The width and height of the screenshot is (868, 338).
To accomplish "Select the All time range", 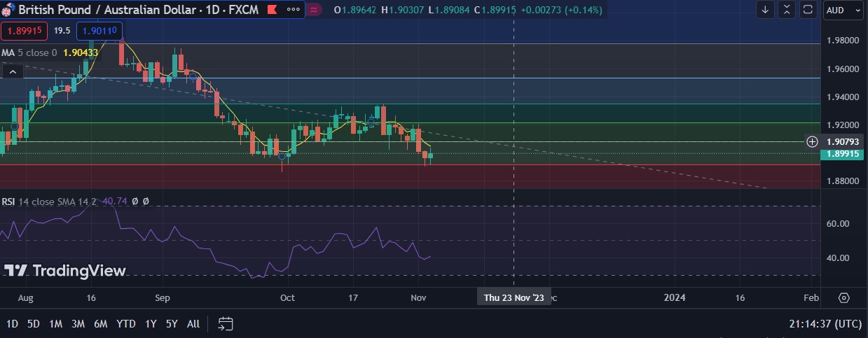I will [x=193, y=323].
